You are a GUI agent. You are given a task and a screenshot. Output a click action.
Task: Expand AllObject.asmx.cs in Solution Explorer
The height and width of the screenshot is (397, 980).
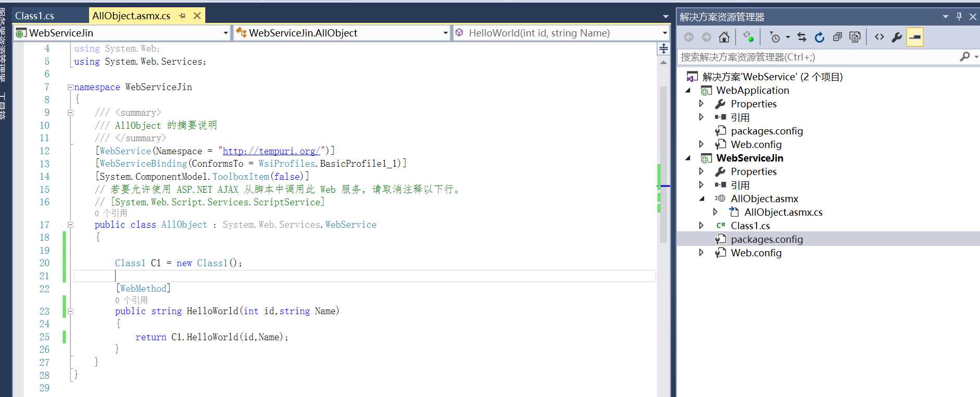tap(715, 212)
